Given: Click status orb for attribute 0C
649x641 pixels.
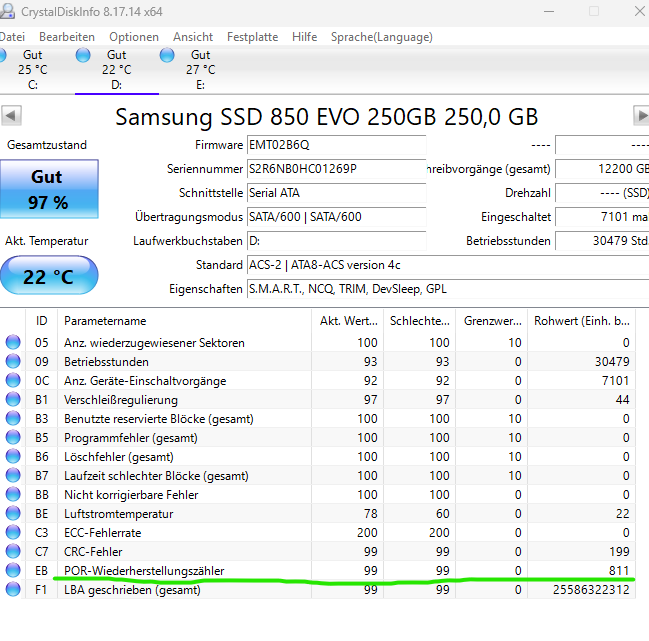Looking at the screenshot, I should [x=13, y=380].
